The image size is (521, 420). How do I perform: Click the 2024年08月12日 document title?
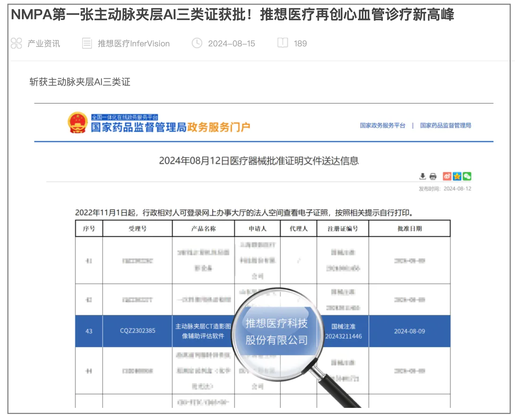coord(259,161)
